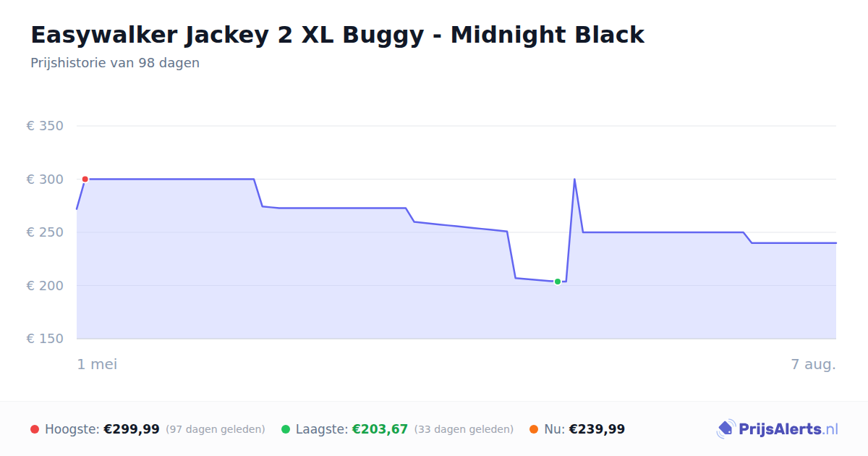The width and height of the screenshot is (868, 456).
Task: Click the green lowest-price marker on chart
Action: coord(558,282)
